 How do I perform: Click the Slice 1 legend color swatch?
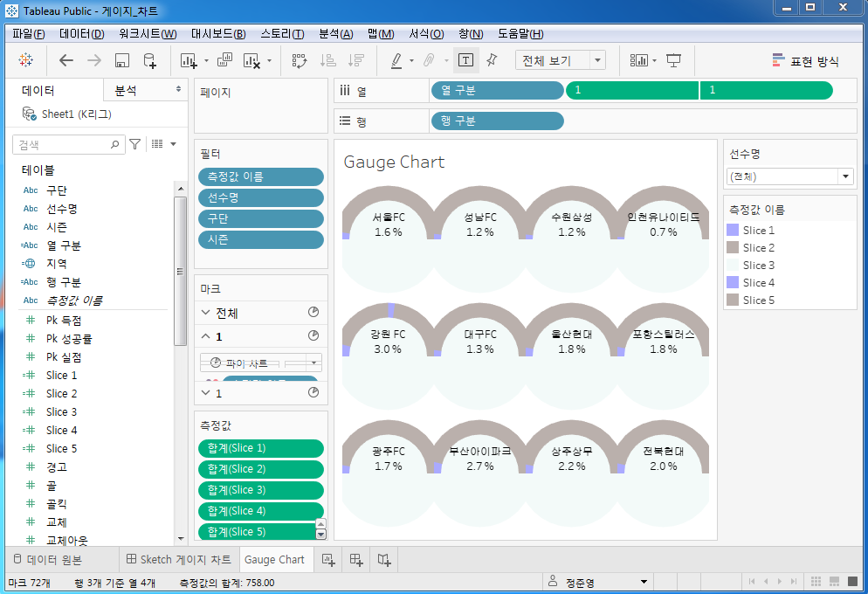click(x=733, y=230)
